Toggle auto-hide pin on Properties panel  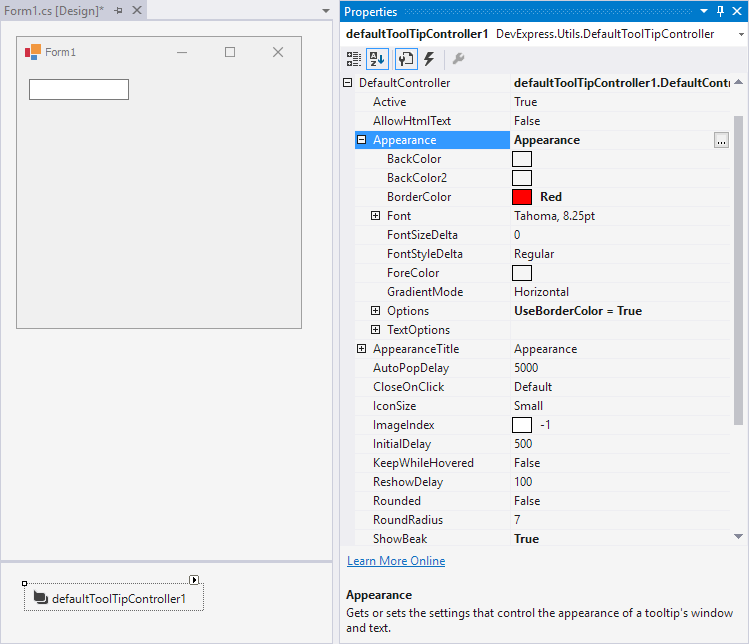pos(720,11)
